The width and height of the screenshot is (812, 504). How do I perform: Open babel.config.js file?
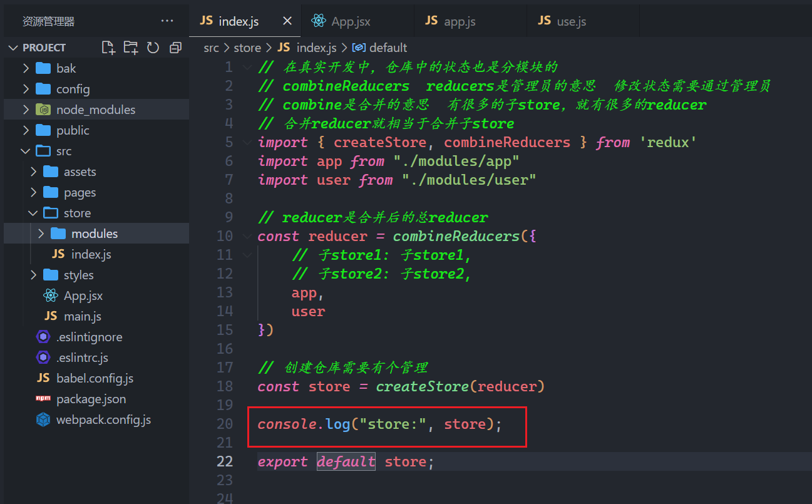click(x=95, y=378)
